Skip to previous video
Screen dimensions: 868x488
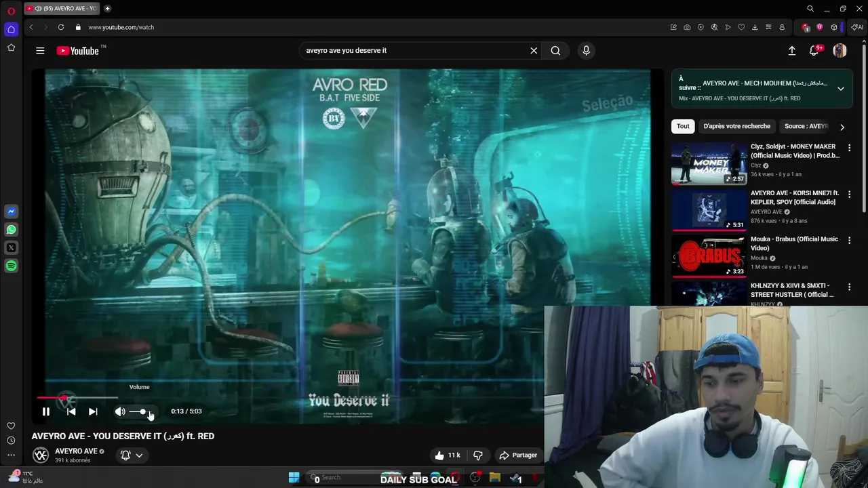(x=71, y=411)
